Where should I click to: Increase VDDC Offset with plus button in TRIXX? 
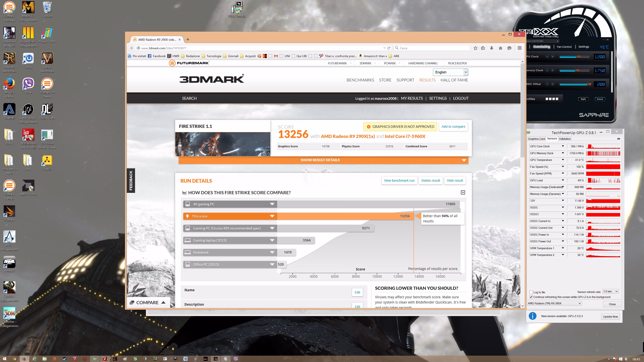click(x=552, y=84)
